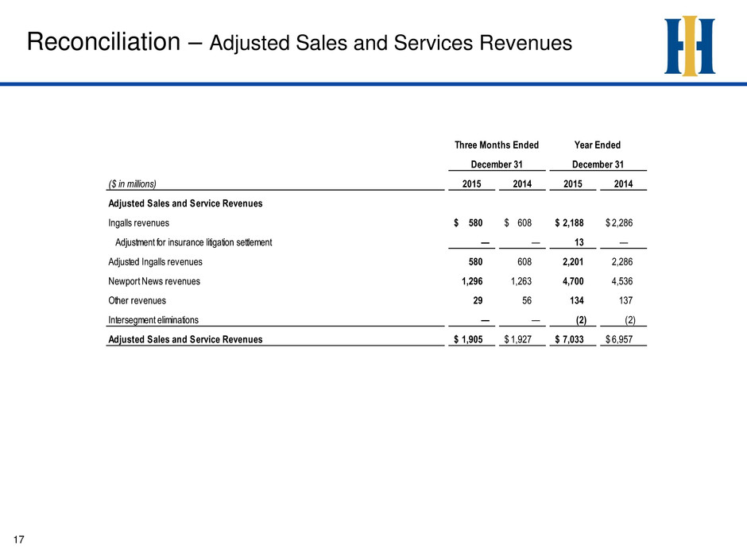Click Newport News revenues value '1,263'
Viewport: 747px width, 560px height.
coord(521,281)
